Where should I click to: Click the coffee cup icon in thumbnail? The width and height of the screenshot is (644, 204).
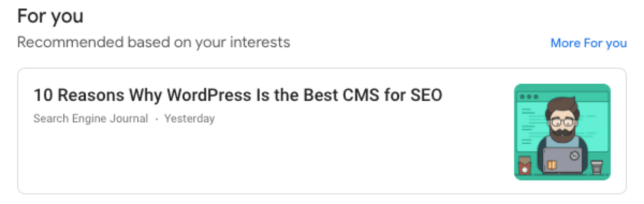click(595, 167)
